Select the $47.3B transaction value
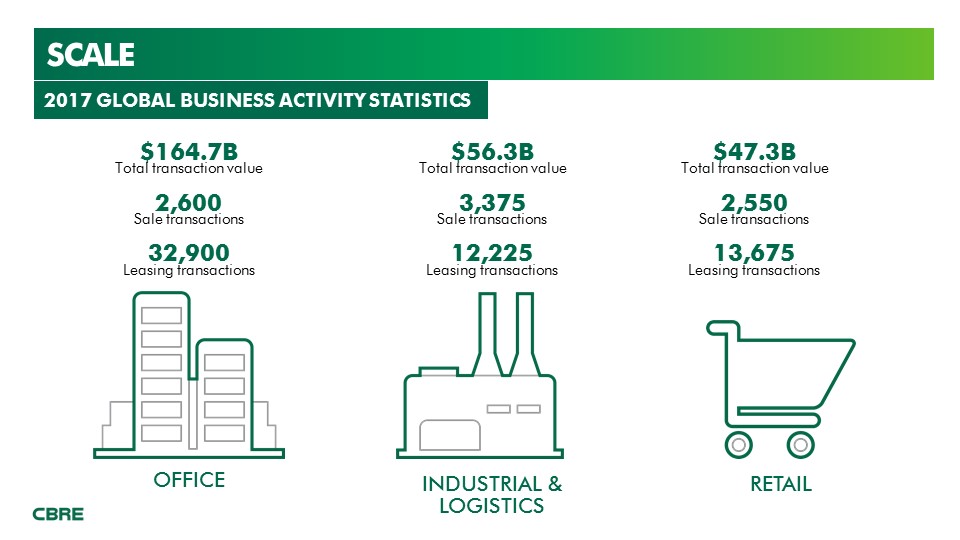 [754, 151]
